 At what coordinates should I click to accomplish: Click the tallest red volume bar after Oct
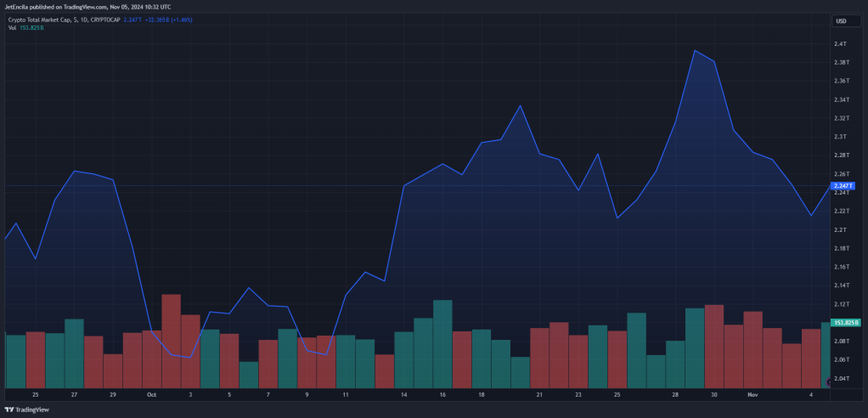coord(171,341)
